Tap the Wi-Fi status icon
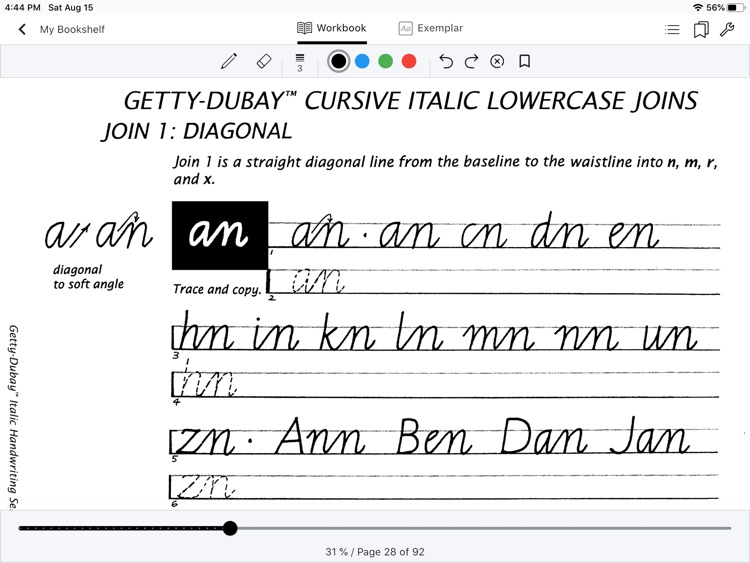The image size is (750, 563). tap(698, 8)
